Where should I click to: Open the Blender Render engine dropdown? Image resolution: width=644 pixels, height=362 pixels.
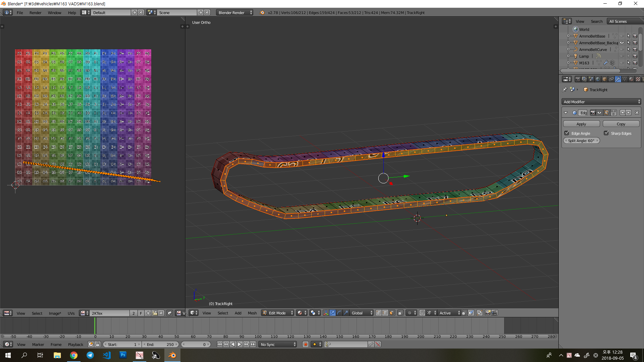click(235, 12)
